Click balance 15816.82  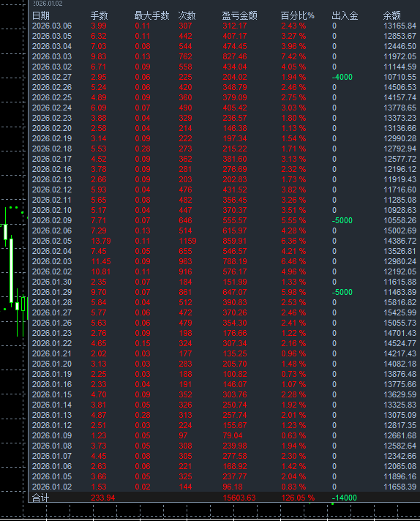[400, 302]
